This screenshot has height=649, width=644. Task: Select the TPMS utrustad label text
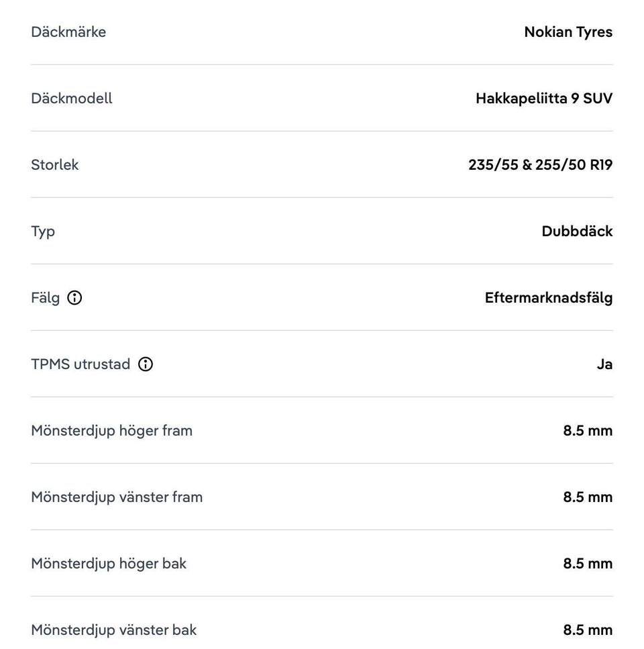pos(80,364)
